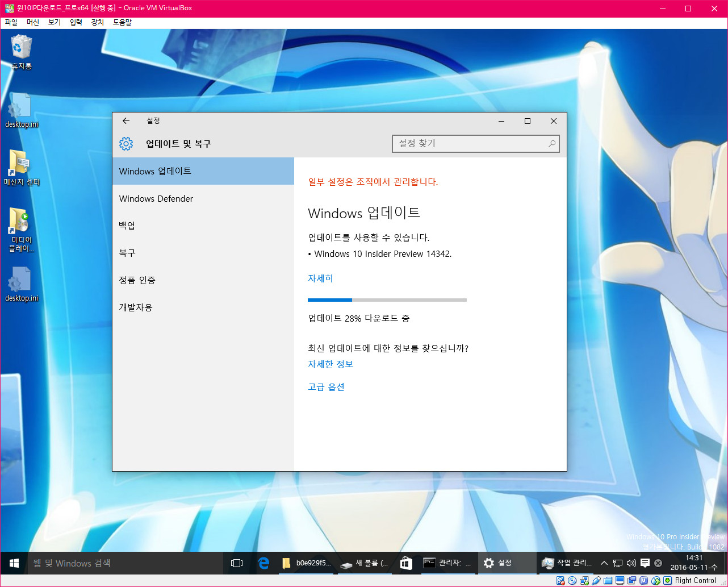
Task: Click VirtualBox network adapters status icon
Action: pyautogui.click(x=584, y=580)
